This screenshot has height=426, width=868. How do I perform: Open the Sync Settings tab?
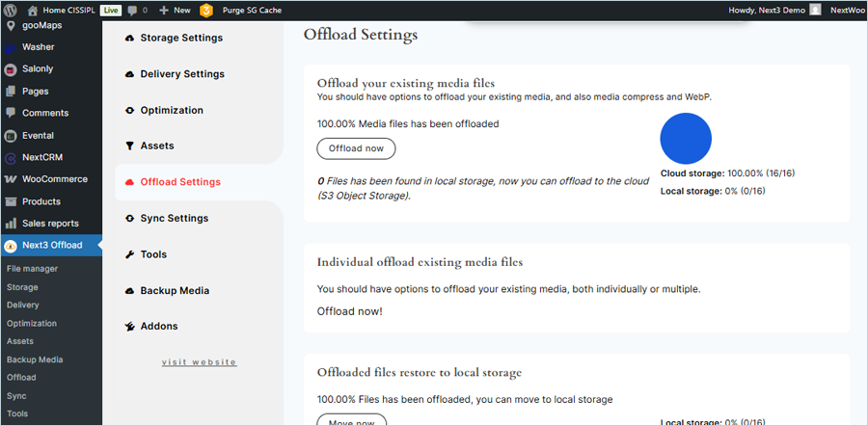click(x=174, y=218)
